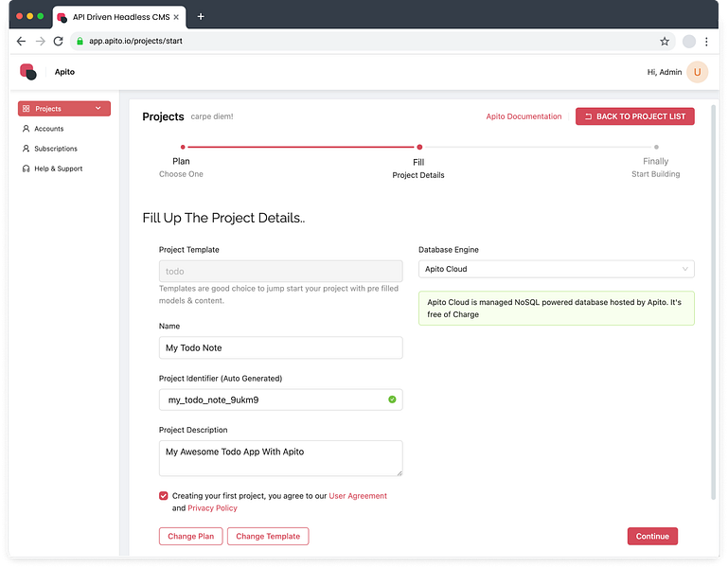Open the Privacy Policy link

pos(212,508)
